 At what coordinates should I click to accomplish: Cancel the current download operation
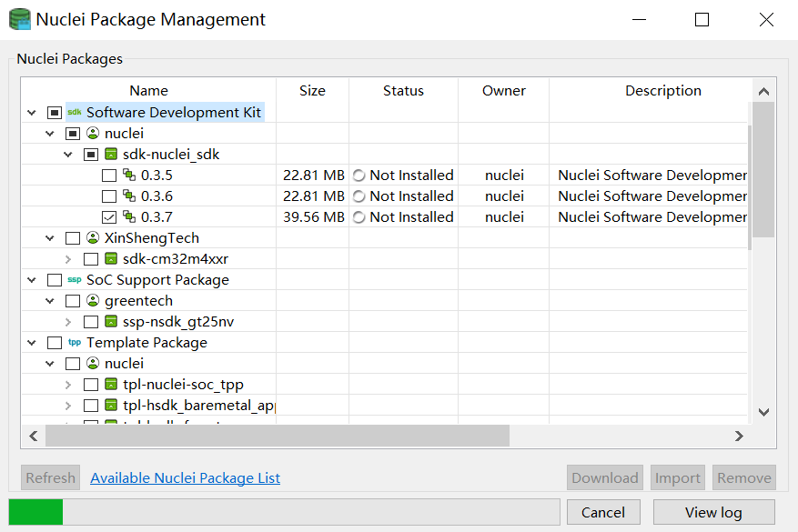click(603, 512)
